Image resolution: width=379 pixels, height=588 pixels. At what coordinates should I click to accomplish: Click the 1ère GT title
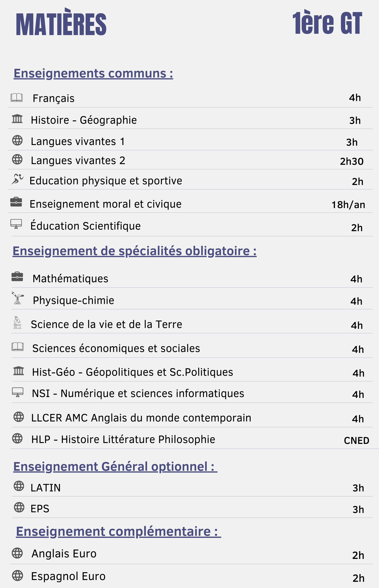(327, 23)
